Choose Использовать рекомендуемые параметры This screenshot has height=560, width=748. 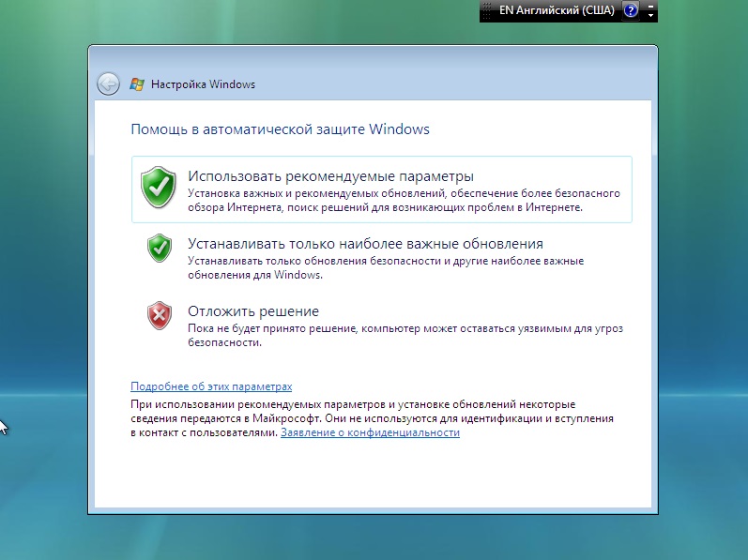tap(382, 189)
